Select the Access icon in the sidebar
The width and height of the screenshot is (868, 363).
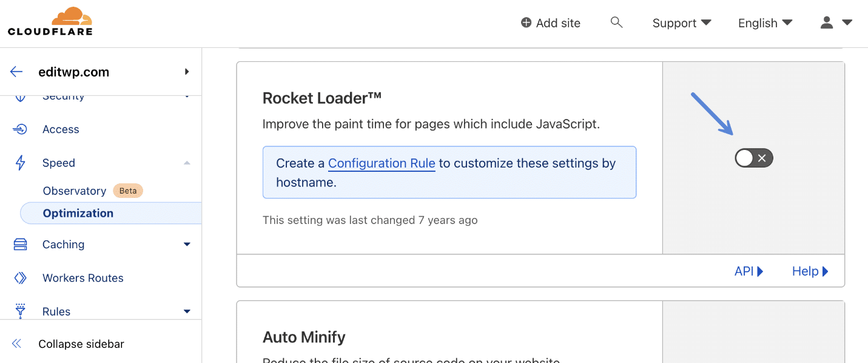pyautogui.click(x=20, y=129)
